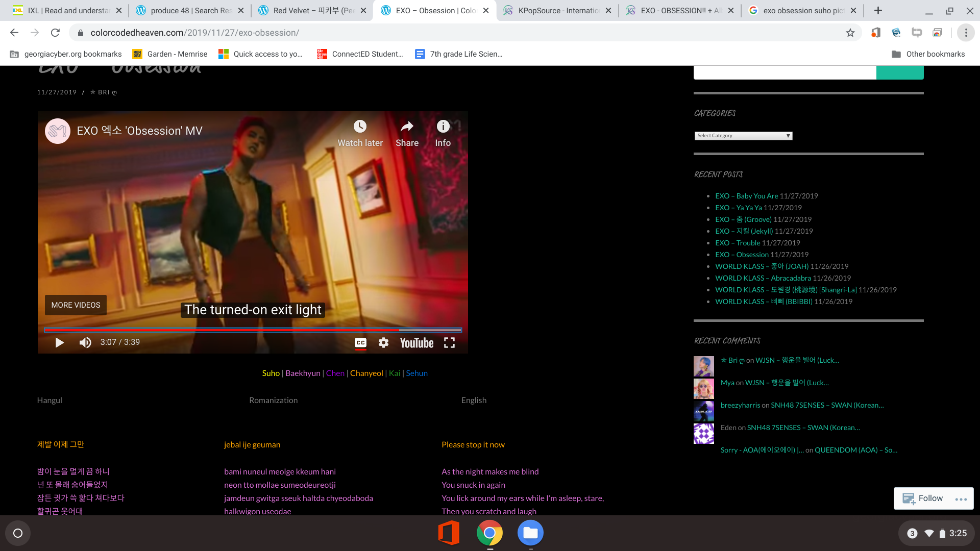Play the EXO Obsession video
Viewport: 980px width, 551px height.
click(60, 342)
